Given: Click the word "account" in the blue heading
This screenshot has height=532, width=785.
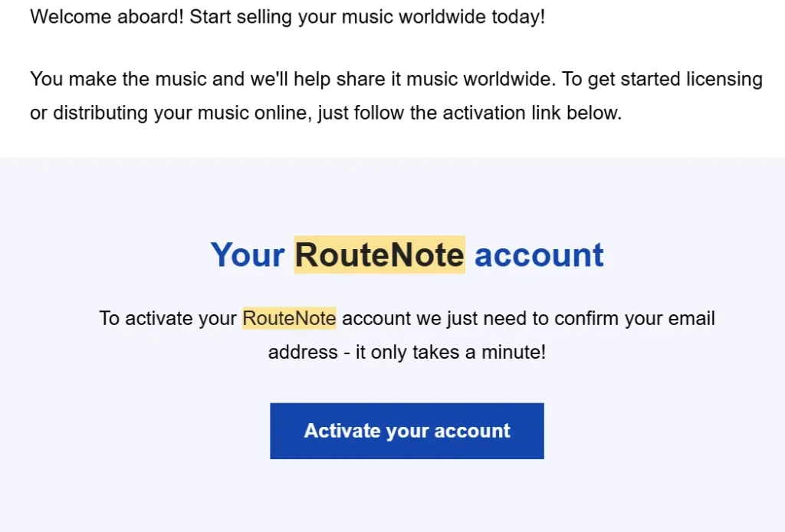Looking at the screenshot, I should [539, 255].
